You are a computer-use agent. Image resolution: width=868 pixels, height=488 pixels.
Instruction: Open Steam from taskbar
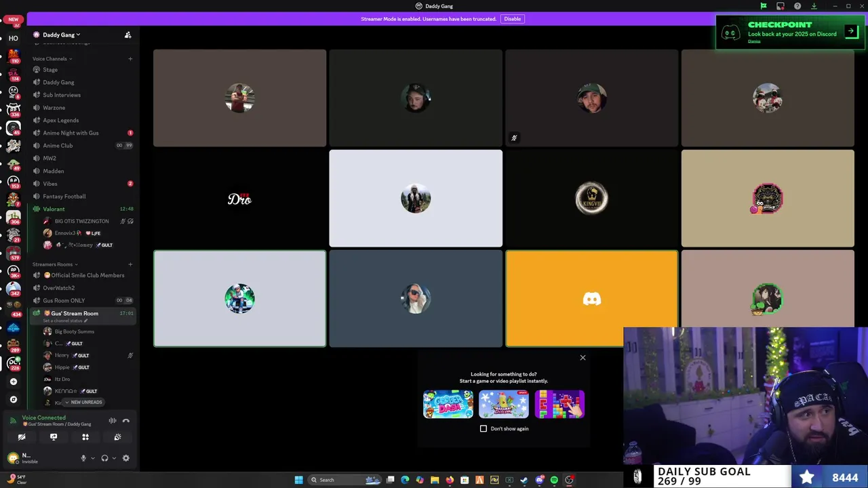coord(524,480)
